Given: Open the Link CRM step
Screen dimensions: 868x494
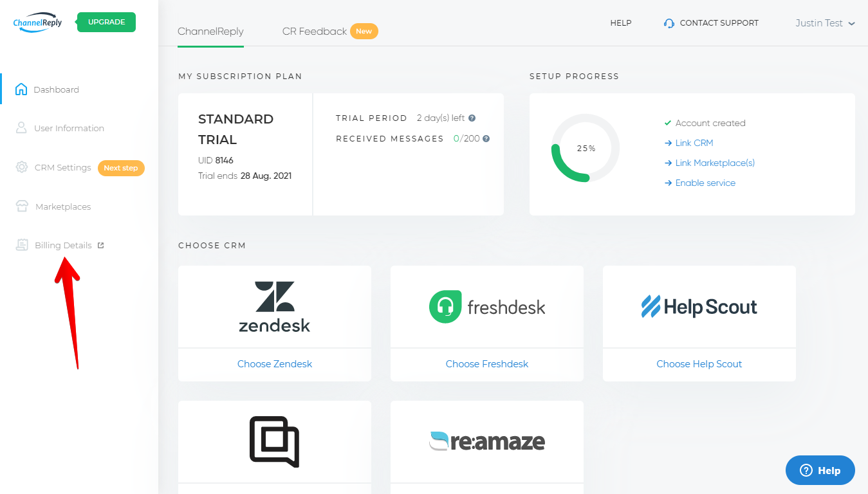Looking at the screenshot, I should click(x=694, y=143).
